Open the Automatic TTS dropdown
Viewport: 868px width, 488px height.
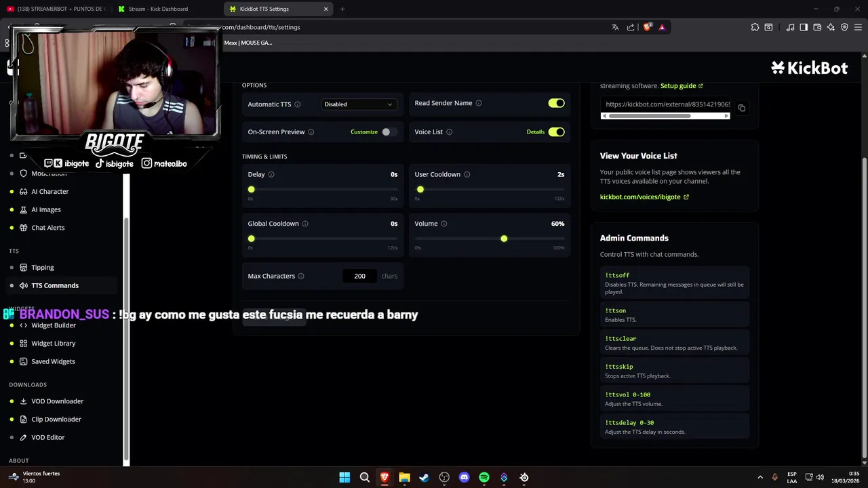358,104
